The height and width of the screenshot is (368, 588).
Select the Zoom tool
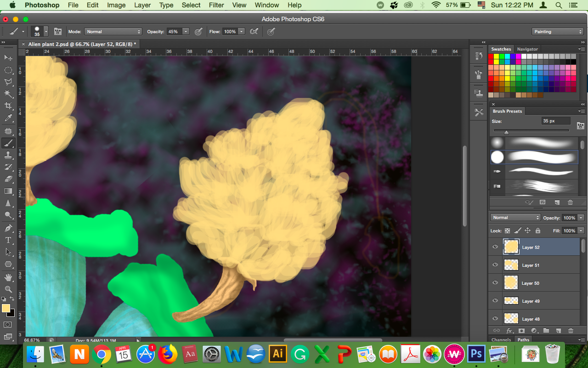pyautogui.click(x=8, y=289)
